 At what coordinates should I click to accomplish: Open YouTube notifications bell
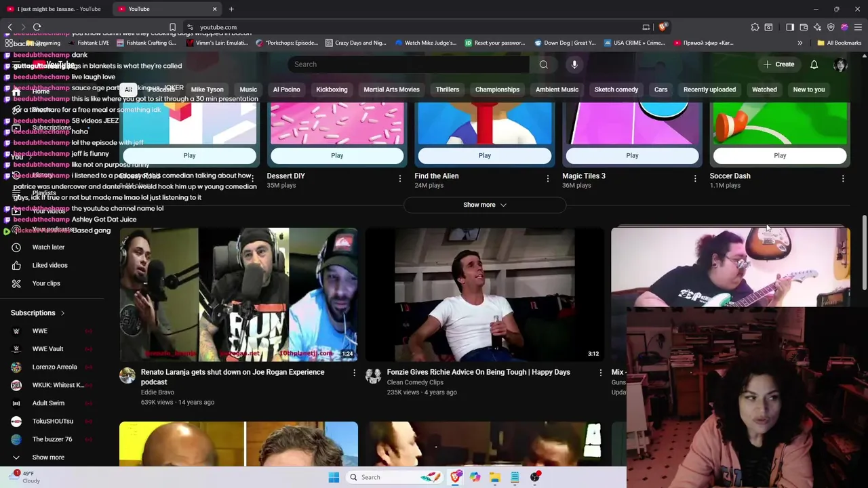pos(814,64)
